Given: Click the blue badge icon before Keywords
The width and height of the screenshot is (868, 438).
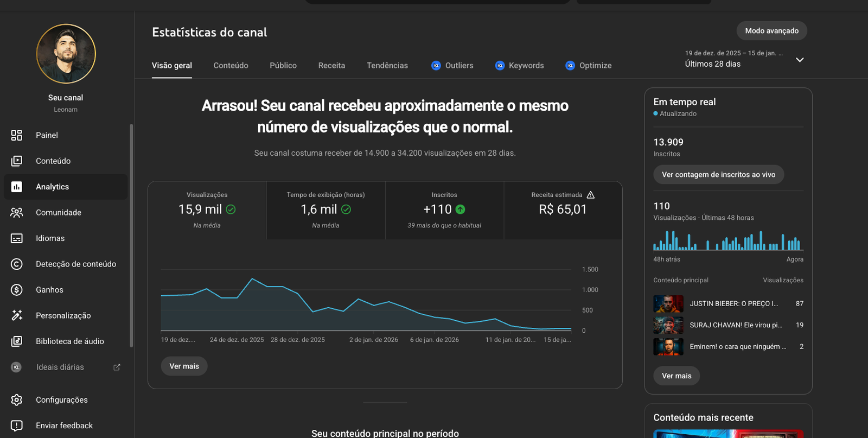Looking at the screenshot, I should coord(500,66).
